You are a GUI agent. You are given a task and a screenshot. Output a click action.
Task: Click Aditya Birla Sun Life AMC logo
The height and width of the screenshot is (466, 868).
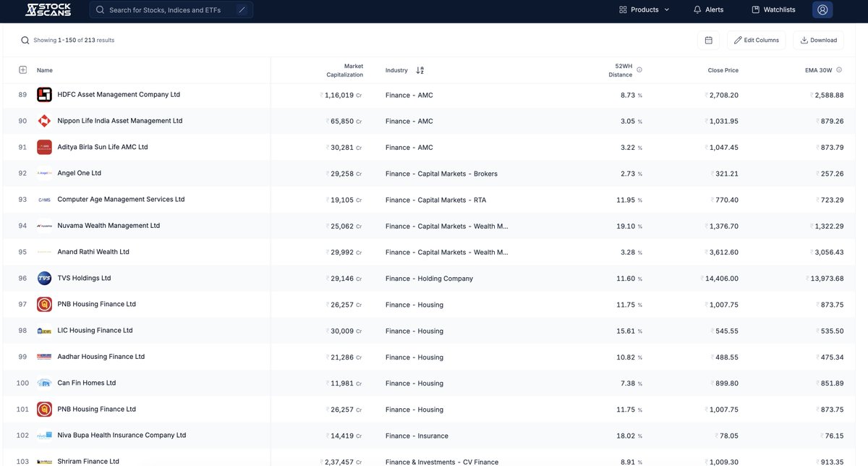coord(44,147)
